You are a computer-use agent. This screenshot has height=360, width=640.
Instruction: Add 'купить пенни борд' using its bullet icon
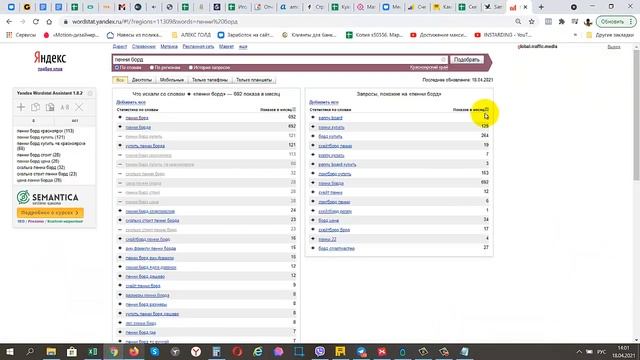pyautogui.click(x=120, y=145)
